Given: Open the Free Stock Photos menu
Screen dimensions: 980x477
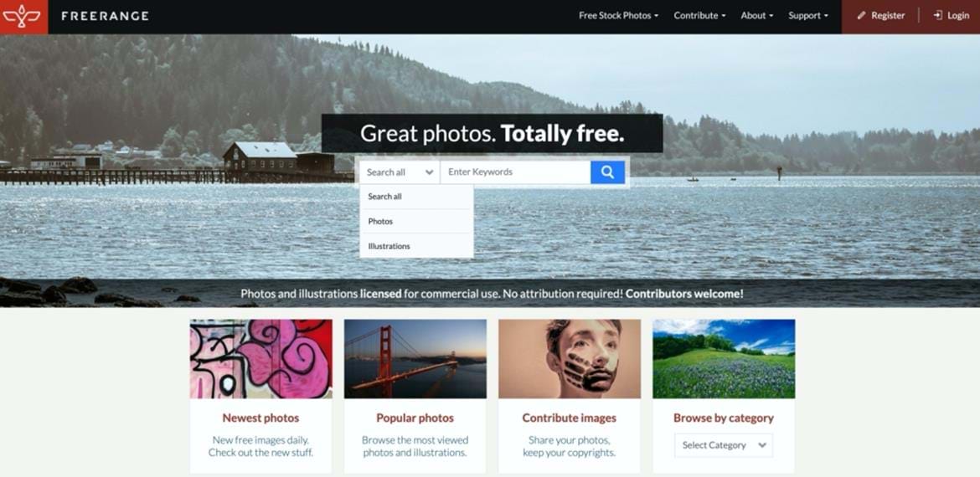Looking at the screenshot, I should pyautogui.click(x=618, y=16).
